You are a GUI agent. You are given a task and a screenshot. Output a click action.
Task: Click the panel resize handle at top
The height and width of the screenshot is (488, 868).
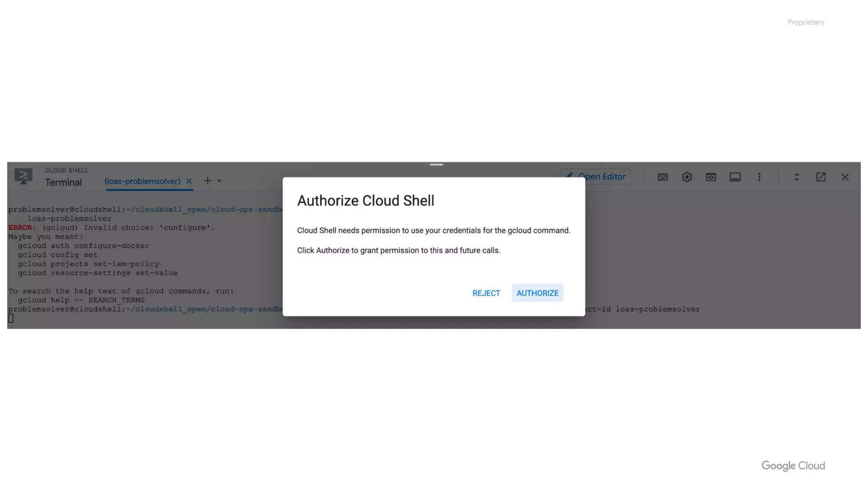pos(436,164)
